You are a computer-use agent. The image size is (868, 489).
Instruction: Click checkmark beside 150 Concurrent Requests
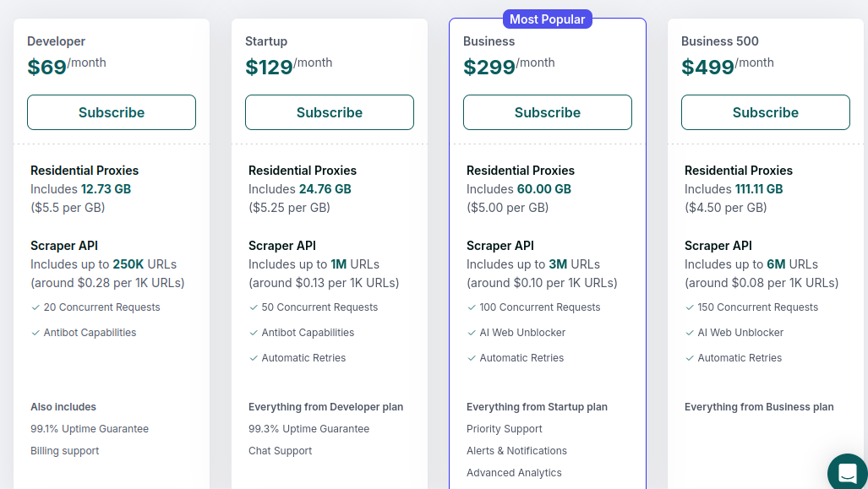[690, 307]
